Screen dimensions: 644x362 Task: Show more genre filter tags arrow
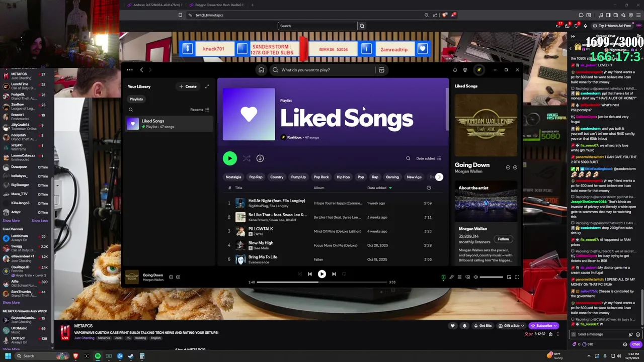pyautogui.click(x=439, y=177)
